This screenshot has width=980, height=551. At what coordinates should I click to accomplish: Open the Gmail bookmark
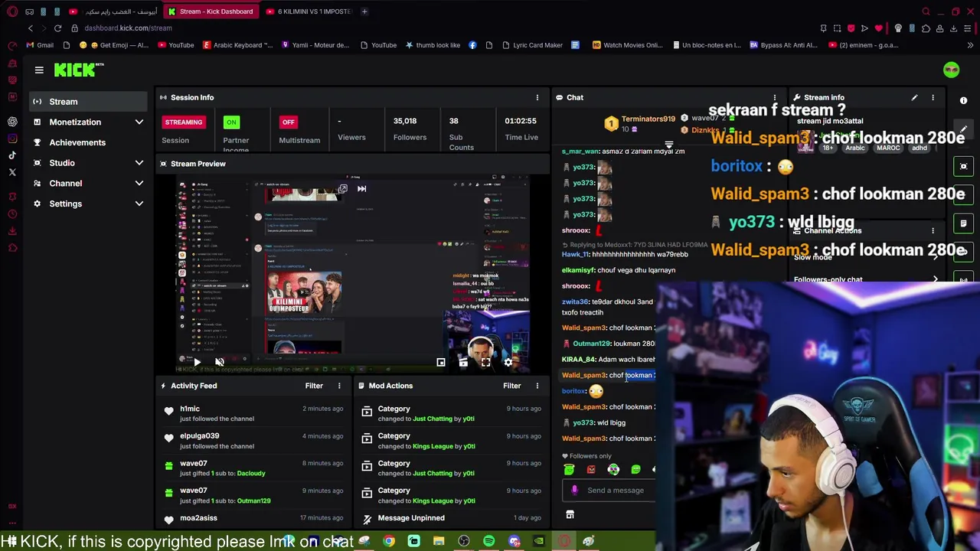point(40,45)
